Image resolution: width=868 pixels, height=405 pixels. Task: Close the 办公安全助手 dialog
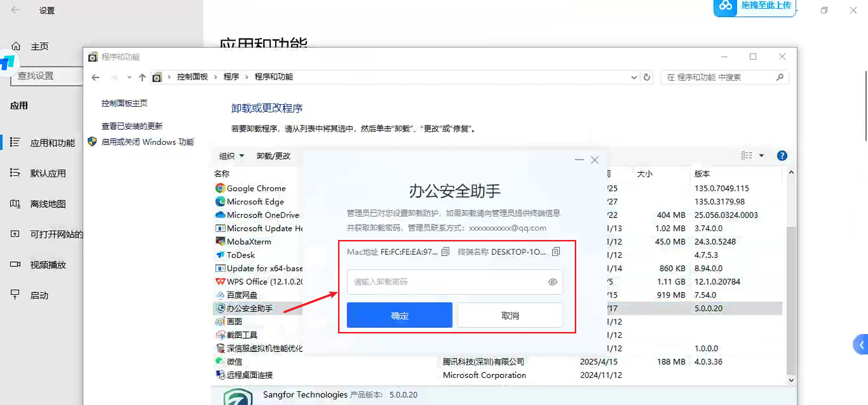pos(595,160)
